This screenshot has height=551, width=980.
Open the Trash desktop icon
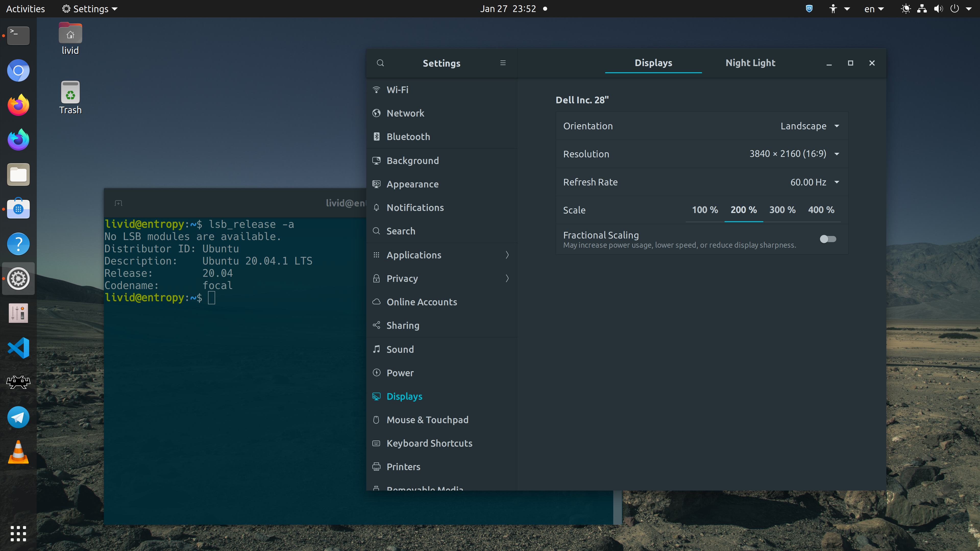pos(70,97)
